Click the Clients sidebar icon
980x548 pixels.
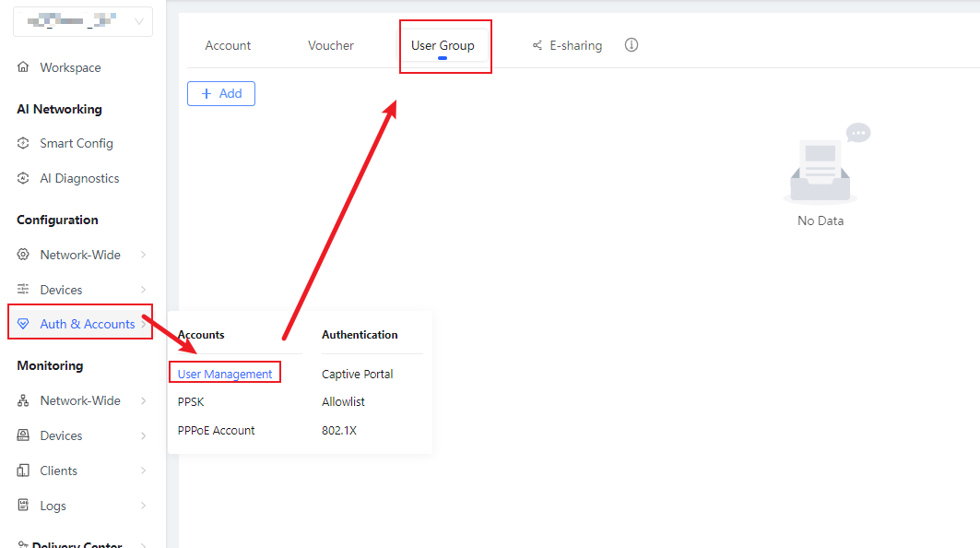pos(23,471)
